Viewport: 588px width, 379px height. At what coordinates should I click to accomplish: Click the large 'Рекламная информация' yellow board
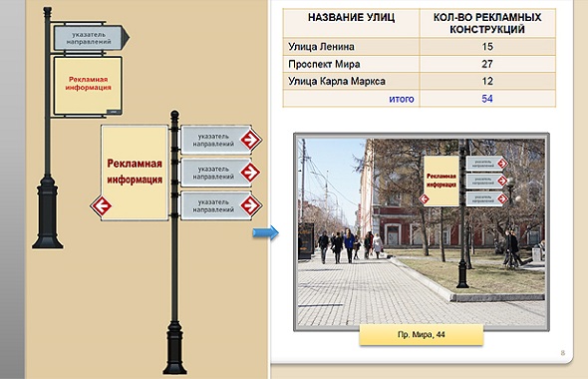tap(135, 173)
